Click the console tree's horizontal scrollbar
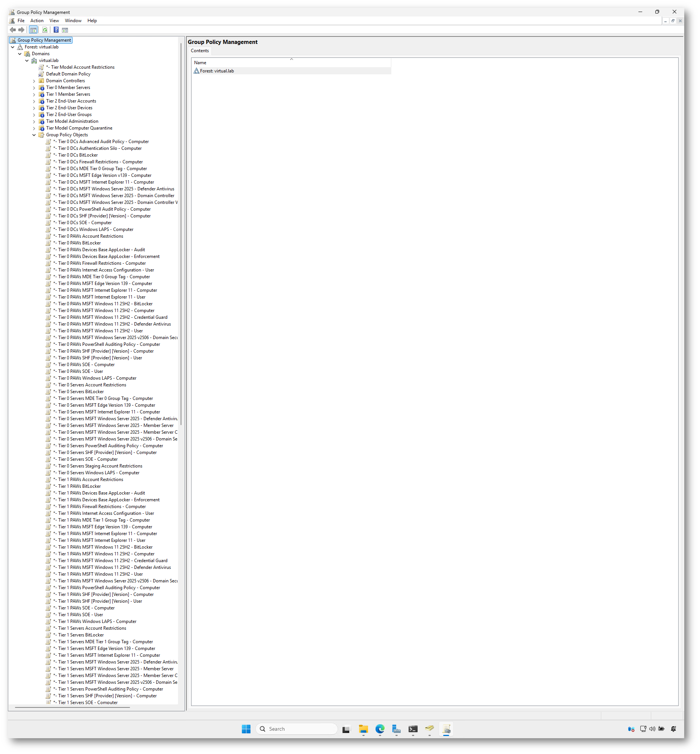 [72, 707]
